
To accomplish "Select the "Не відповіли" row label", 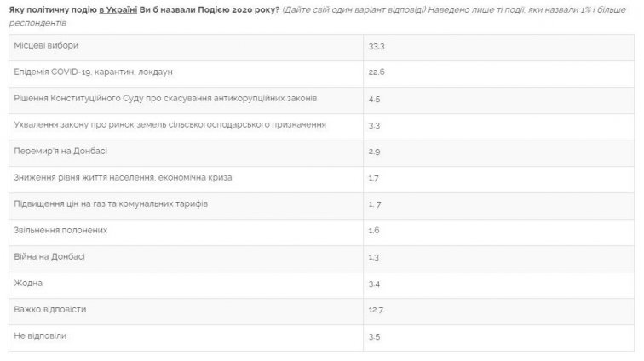I will pyautogui.click(x=41, y=335).
